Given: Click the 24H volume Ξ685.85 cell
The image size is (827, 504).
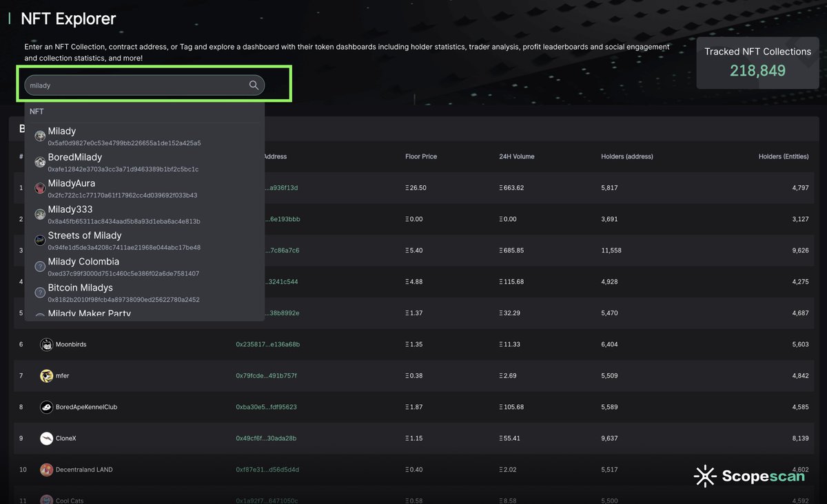Looking at the screenshot, I should tap(511, 251).
